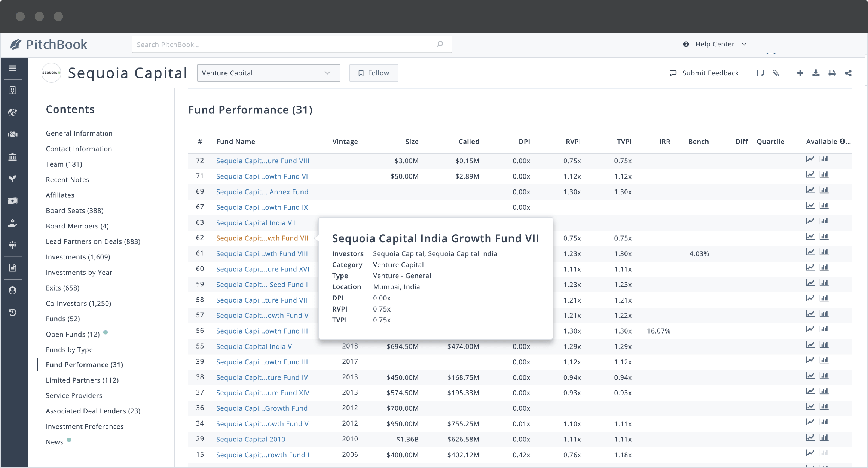Click the download icon in header

pos(816,73)
